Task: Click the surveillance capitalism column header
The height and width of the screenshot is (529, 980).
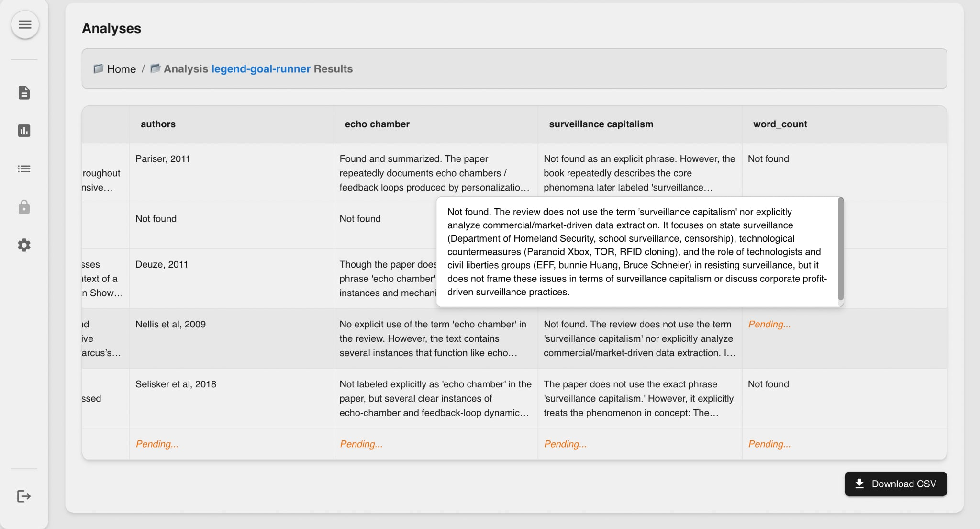Action: [x=601, y=124]
